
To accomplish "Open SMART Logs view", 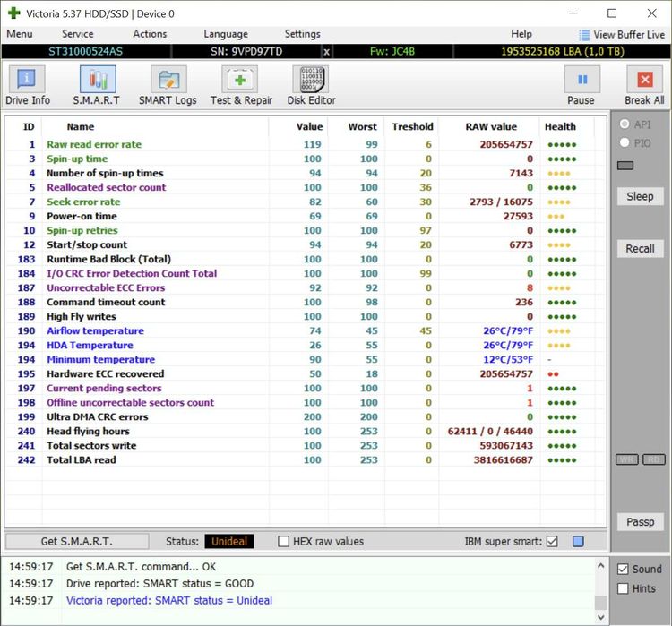I will 168,86.
